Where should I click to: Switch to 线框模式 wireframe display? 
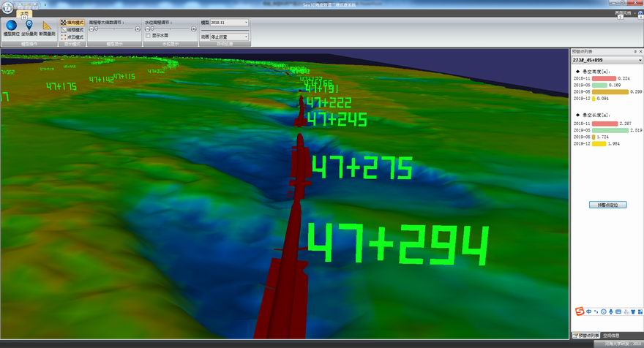click(x=72, y=29)
